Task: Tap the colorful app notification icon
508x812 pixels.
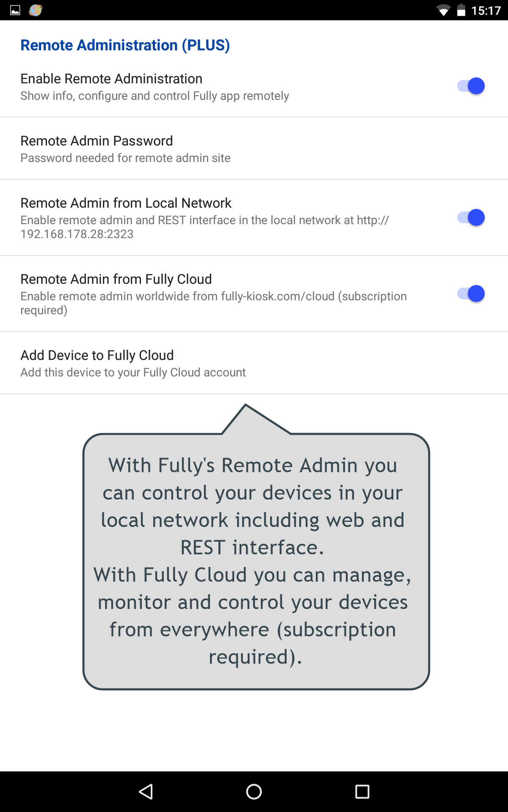Action: 36,10
